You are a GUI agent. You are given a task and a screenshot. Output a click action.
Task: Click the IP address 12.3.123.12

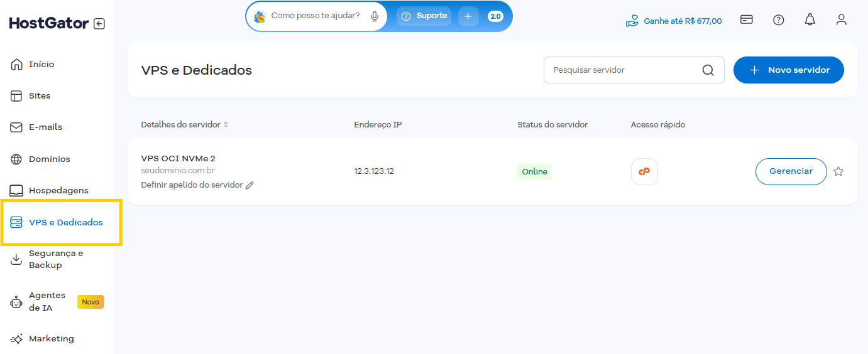pos(374,171)
